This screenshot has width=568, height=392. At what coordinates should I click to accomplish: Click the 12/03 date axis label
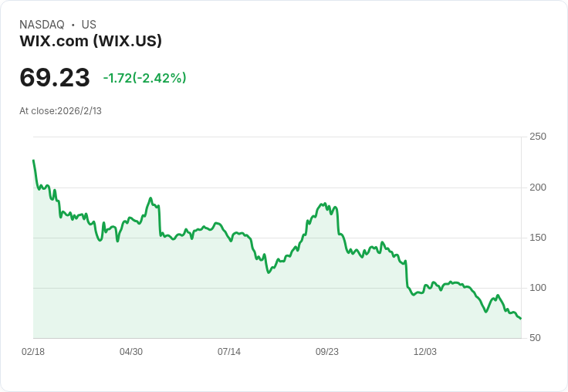coord(425,351)
